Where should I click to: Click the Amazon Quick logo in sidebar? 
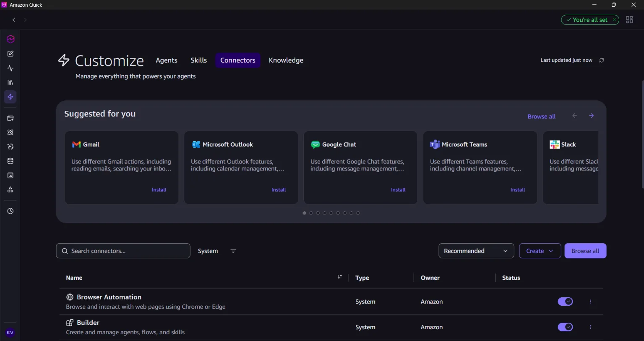(x=10, y=39)
